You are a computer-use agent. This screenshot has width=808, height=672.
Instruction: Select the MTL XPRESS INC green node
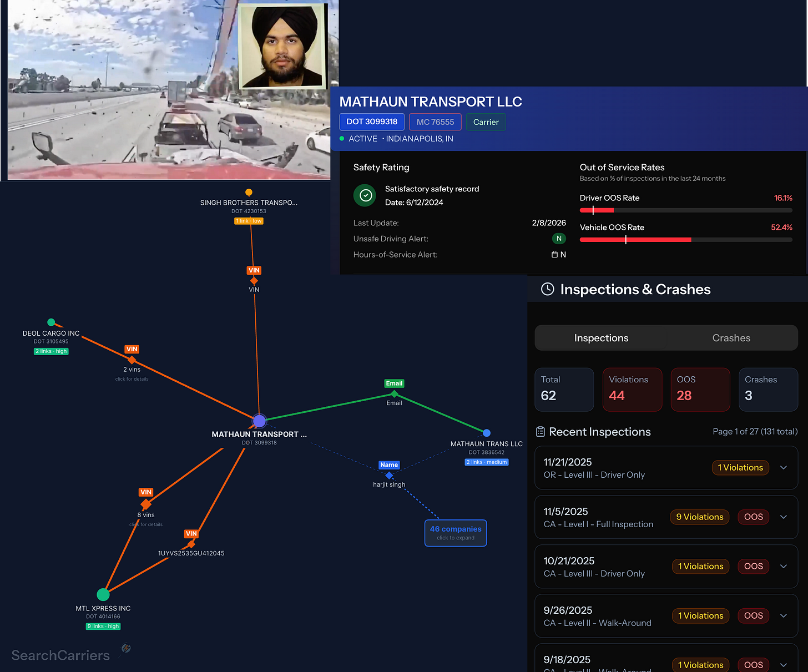[103, 594]
